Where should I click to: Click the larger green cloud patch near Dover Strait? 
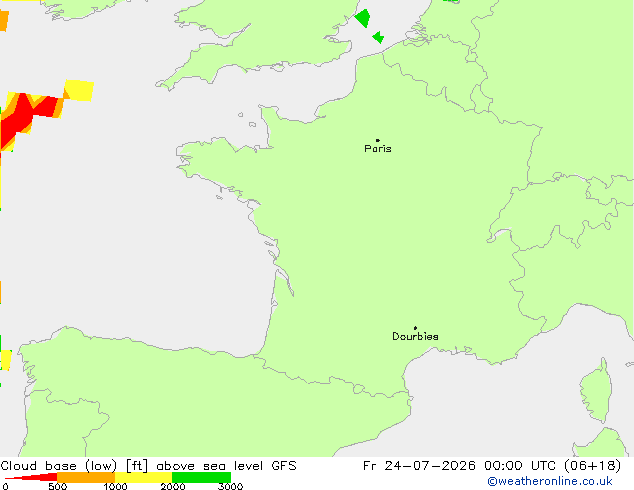(363, 18)
